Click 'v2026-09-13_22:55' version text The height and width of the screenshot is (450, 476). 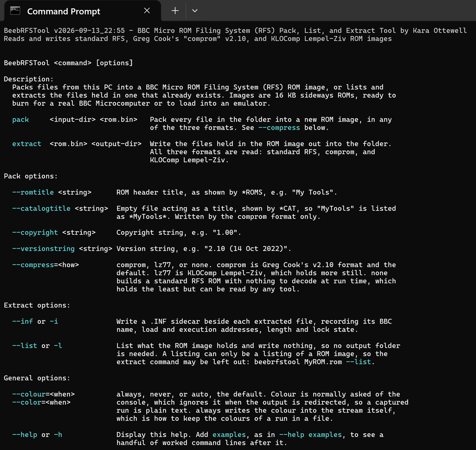coord(89,31)
